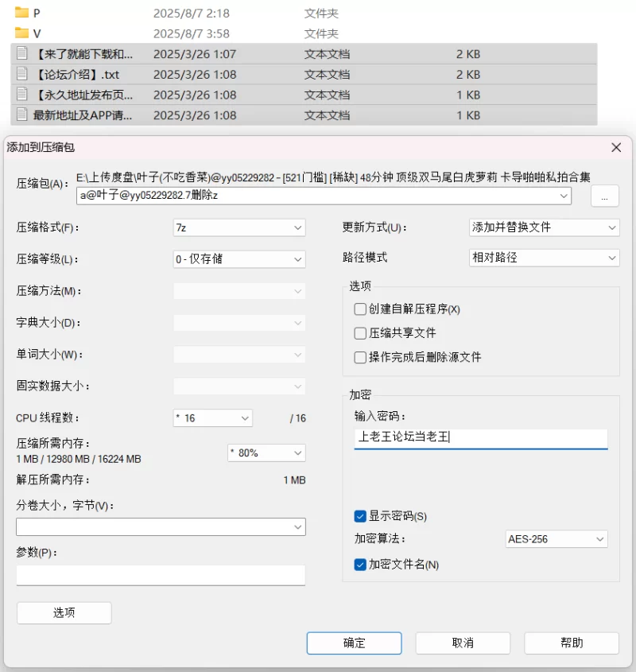This screenshot has height=672, width=636.
Task: Click the memory text 1 MB / 12980 MB / 16224 MB
Action: click(x=79, y=459)
